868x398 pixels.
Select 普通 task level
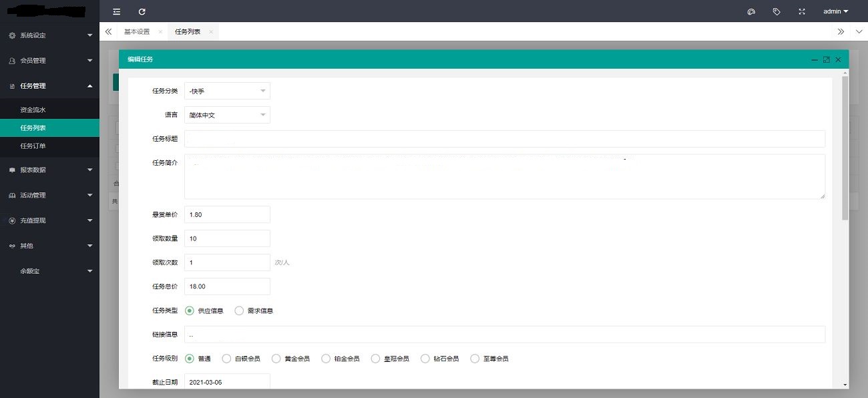[x=198, y=359]
